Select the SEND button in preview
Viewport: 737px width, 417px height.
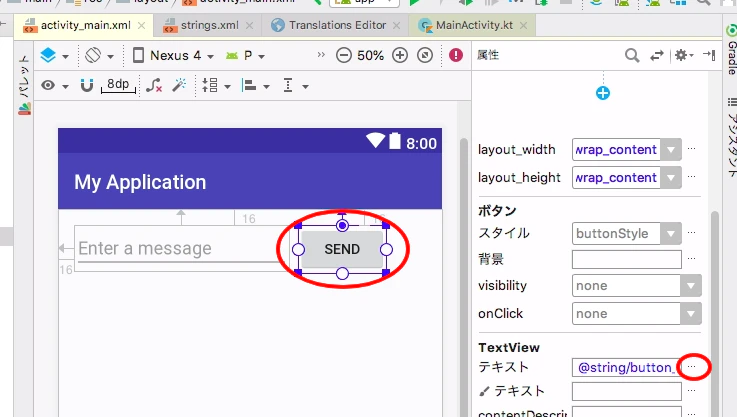[342, 249]
